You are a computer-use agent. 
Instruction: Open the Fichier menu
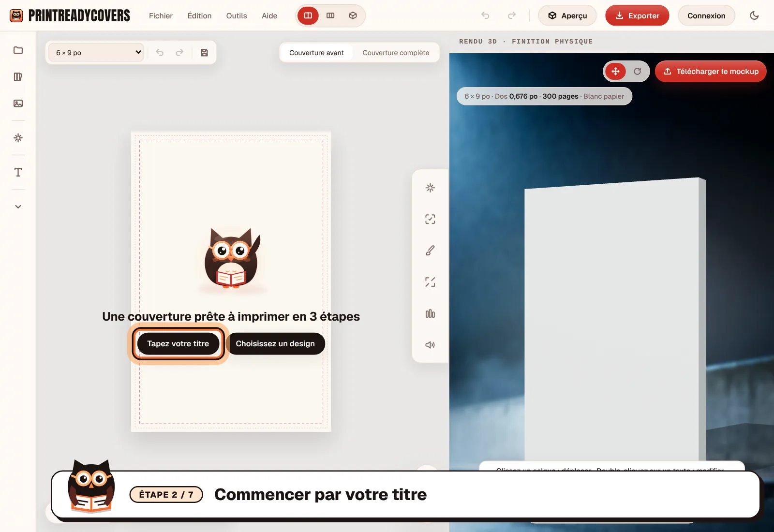point(161,15)
